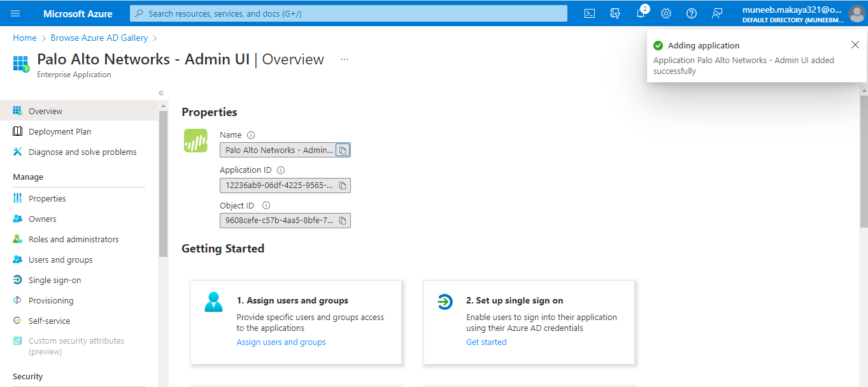
Task: Dismiss the Adding application notification
Action: [x=855, y=44]
